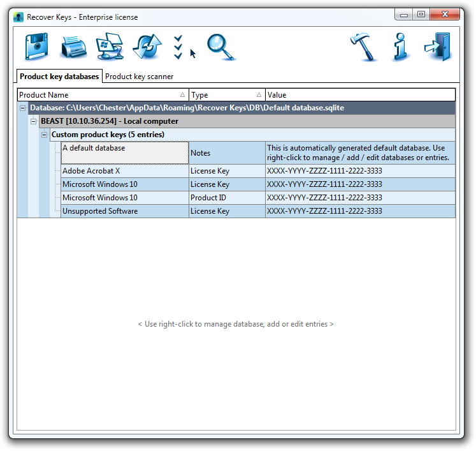476x451 pixels.
Task: Select Custom product keys (5 entries) row
Action: point(252,135)
